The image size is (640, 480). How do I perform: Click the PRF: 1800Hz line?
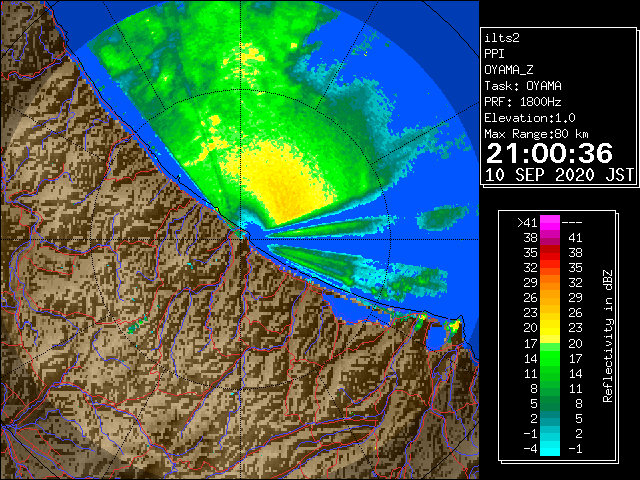pyautogui.click(x=523, y=102)
